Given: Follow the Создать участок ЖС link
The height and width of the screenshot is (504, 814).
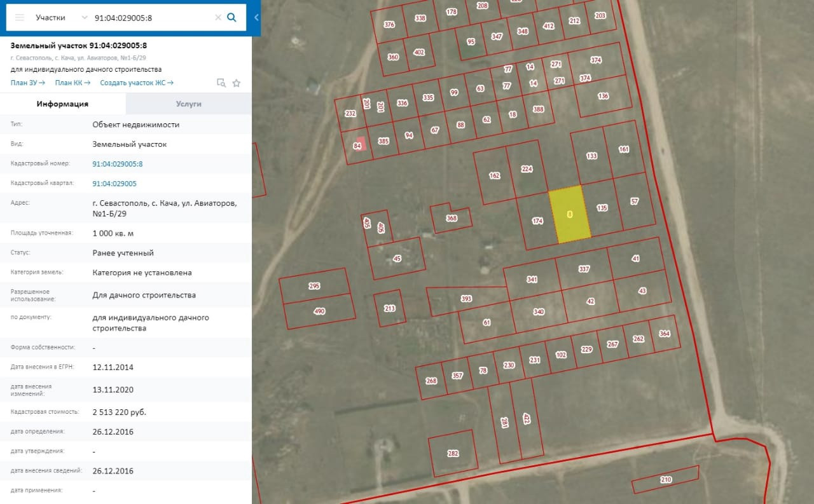Looking at the screenshot, I should [x=137, y=83].
